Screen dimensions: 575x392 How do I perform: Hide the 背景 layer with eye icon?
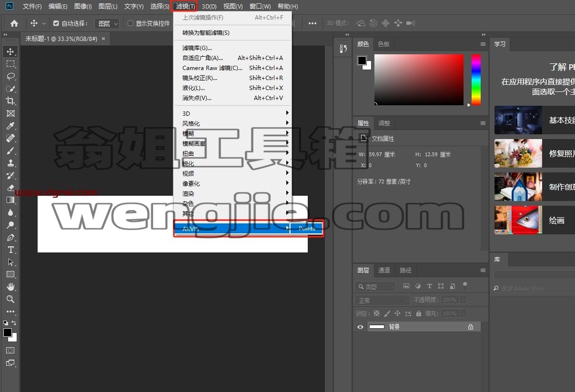coord(360,327)
